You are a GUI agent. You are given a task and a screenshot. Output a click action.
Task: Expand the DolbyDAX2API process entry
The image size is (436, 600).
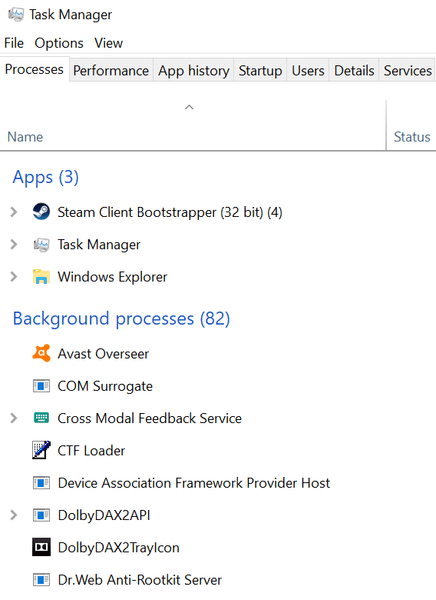coord(14,515)
